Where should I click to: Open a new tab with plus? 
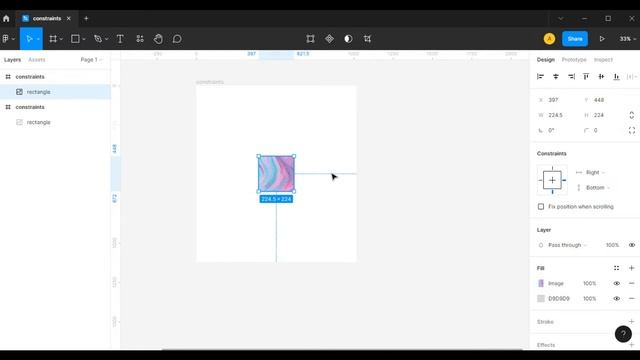[86, 18]
